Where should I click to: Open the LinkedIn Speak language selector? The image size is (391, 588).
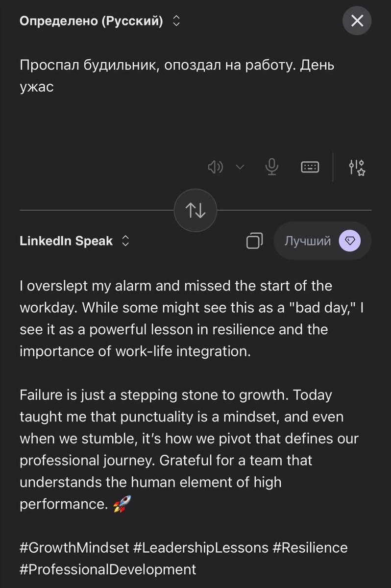pyautogui.click(x=74, y=241)
